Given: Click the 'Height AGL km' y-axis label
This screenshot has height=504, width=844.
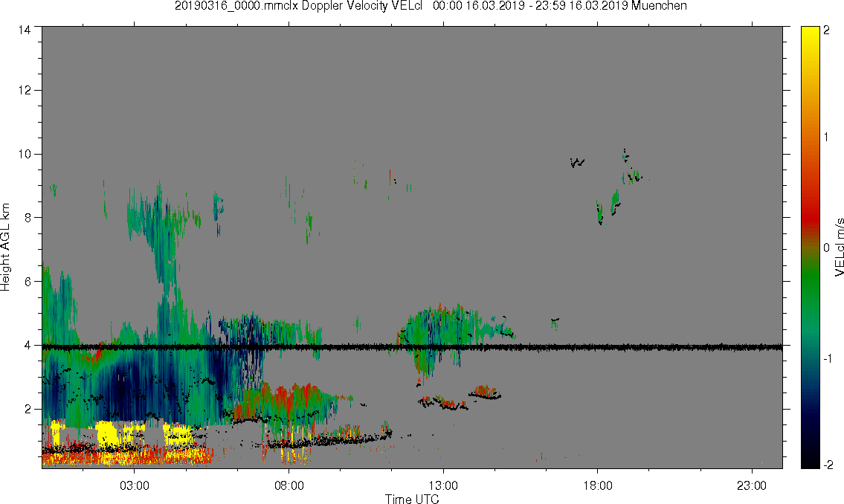Looking at the screenshot, I should [5, 247].
